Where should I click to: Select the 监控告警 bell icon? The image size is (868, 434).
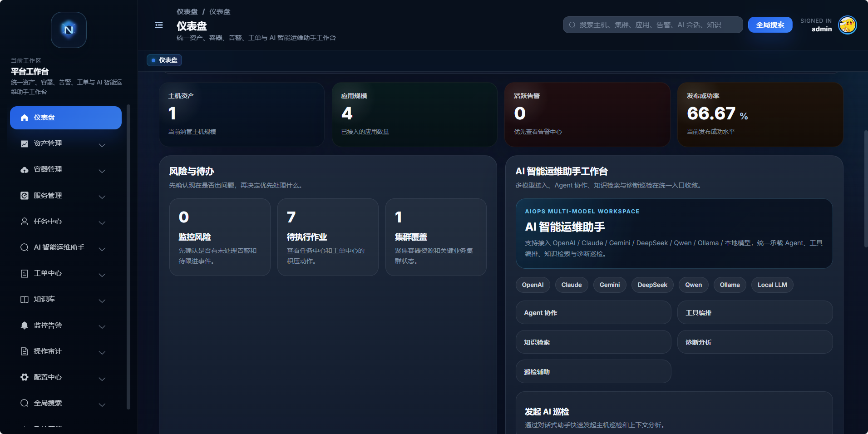[25, 325]
